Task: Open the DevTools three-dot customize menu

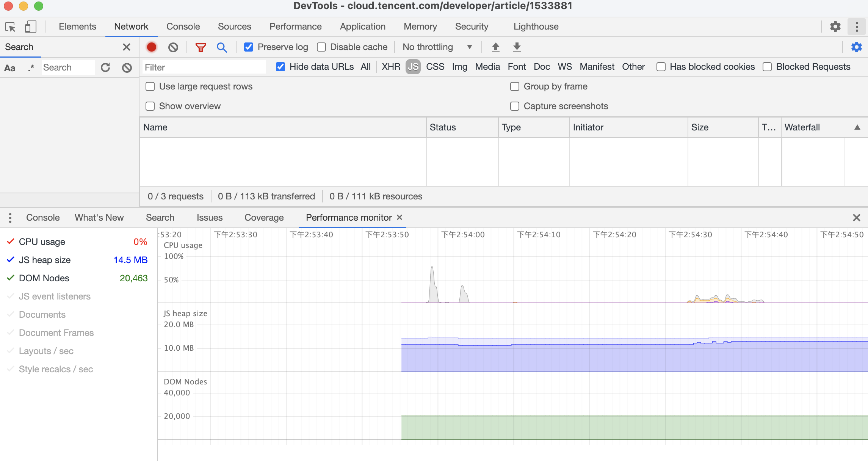Action: point(857,27)
